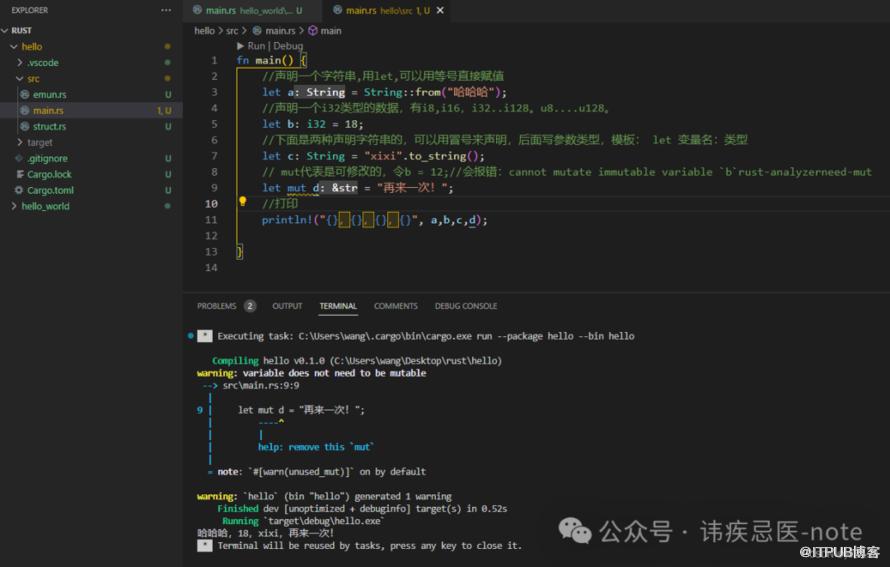Click the Run code lens above main
The image size is (890, 567).
point(256,46)
